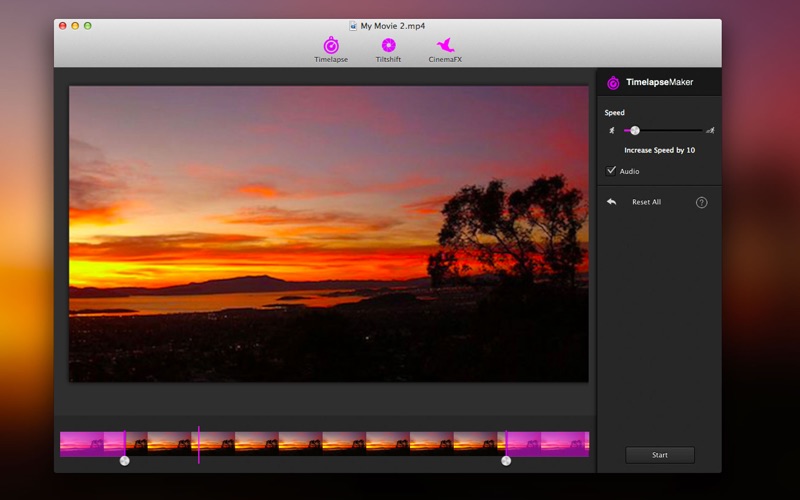Viewport: 800px width, 500px height.
Task: Click the Reset All arrow icon
Action: pos(611,202)
